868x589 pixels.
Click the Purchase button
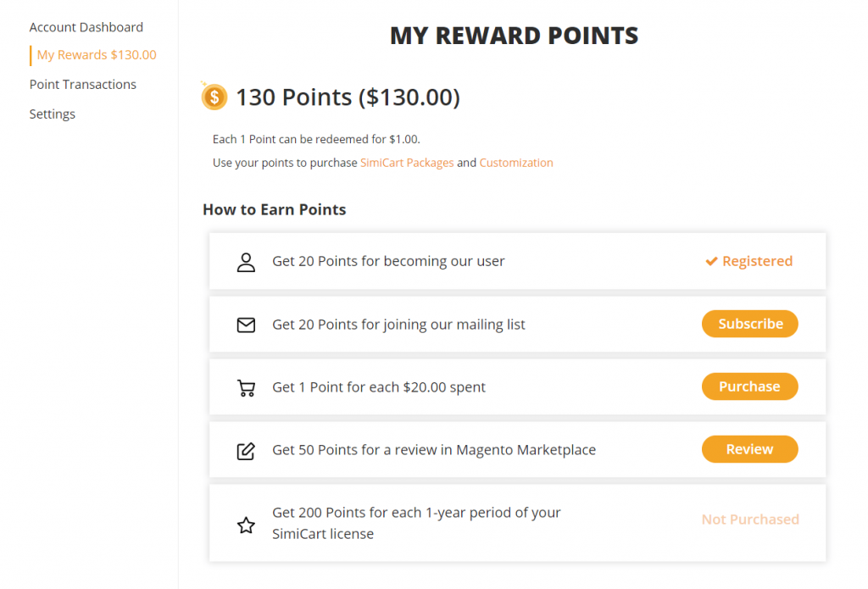tap(750, 386)
